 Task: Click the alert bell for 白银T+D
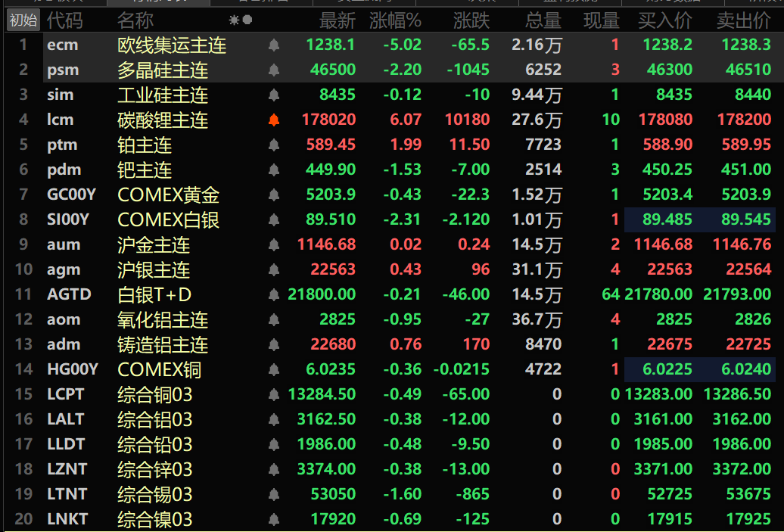pyautogui.click(x=273, y=294)
